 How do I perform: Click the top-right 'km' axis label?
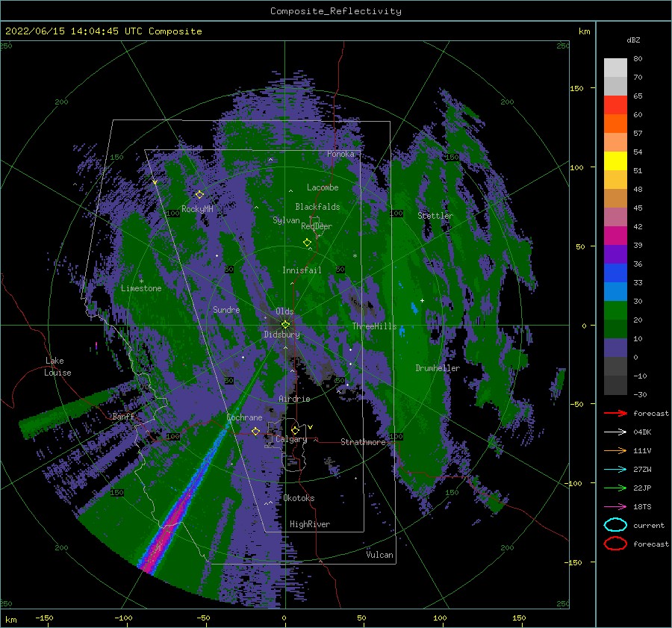pyautogui.click(x=585, y=31)
